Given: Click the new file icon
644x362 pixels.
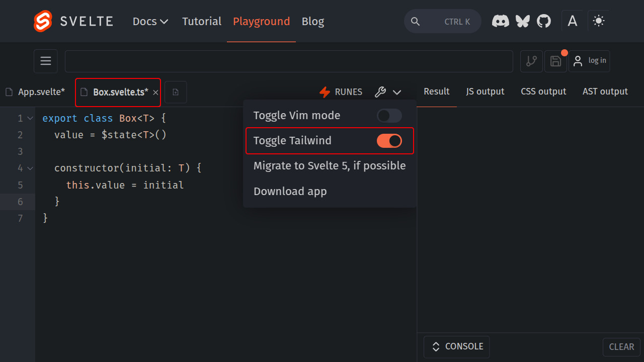Looking at the screenshot, I should (176, 92).
